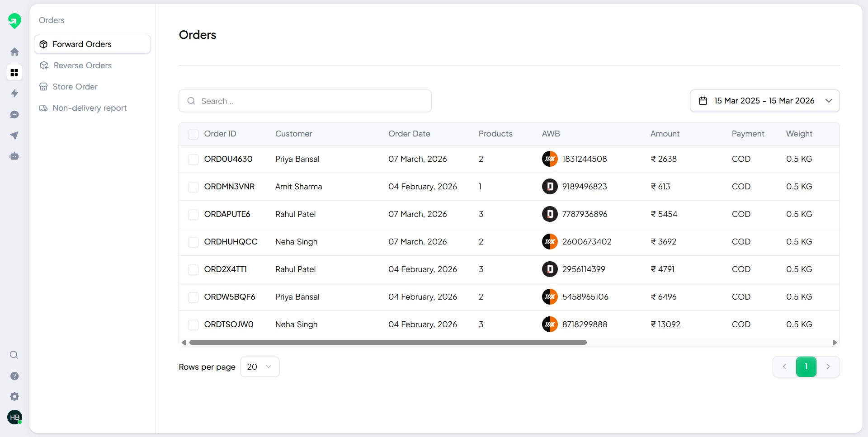Open the 15 Mar 2025 date range dropdown
Viewport: 868px width, 437px height.
point(765,100)
